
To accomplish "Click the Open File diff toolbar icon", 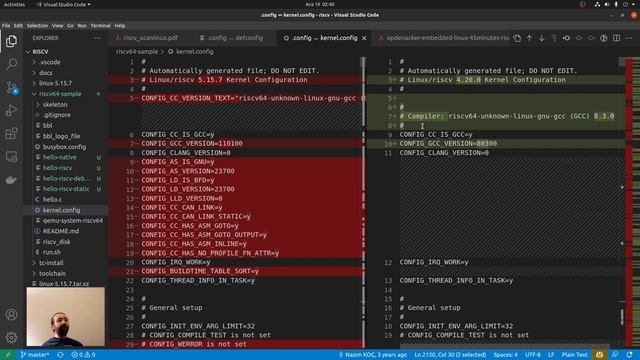I will (517, 38).
